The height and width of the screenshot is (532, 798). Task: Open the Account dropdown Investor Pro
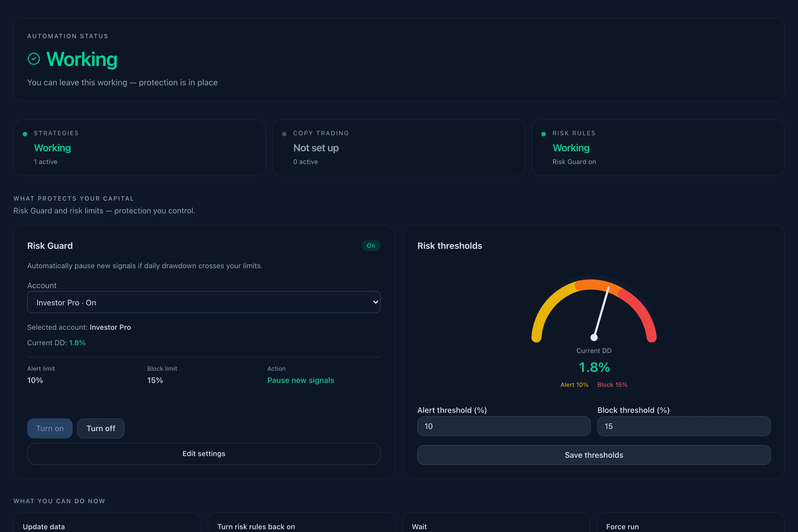[x=204, y=302]
